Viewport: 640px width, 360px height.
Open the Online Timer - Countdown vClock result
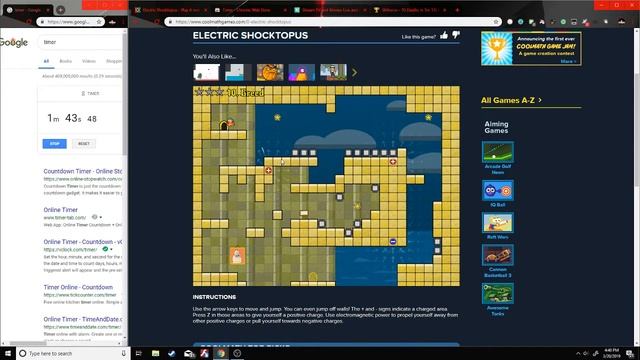point(83,242)
